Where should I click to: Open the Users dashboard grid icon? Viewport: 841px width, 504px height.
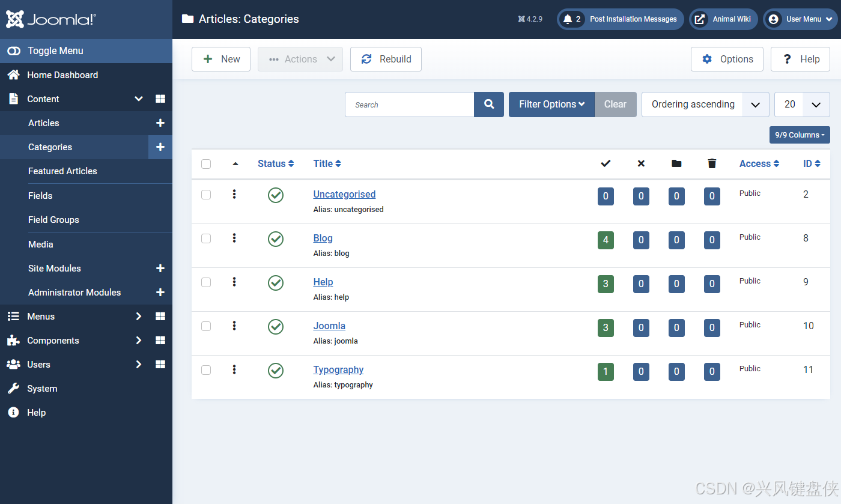160,365
